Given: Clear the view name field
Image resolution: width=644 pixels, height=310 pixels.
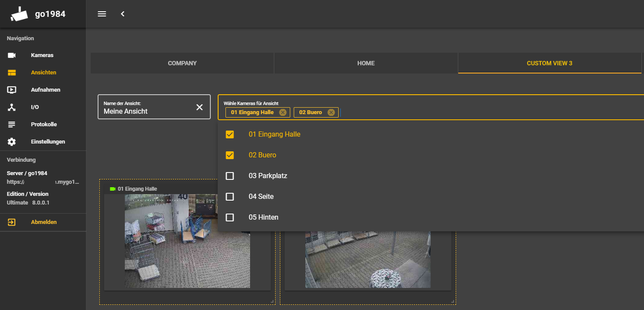Looking at the screenshot, I should [x=200, y=107].
